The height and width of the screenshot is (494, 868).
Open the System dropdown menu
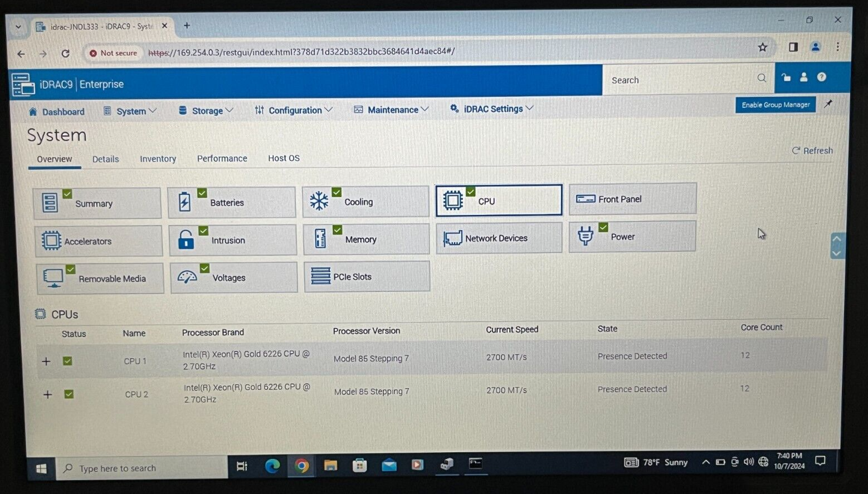tap(130, 111)
